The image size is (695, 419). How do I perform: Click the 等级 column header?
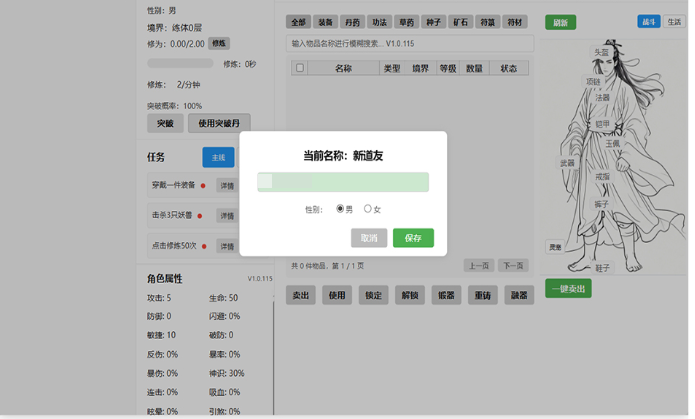click(448, 68)
